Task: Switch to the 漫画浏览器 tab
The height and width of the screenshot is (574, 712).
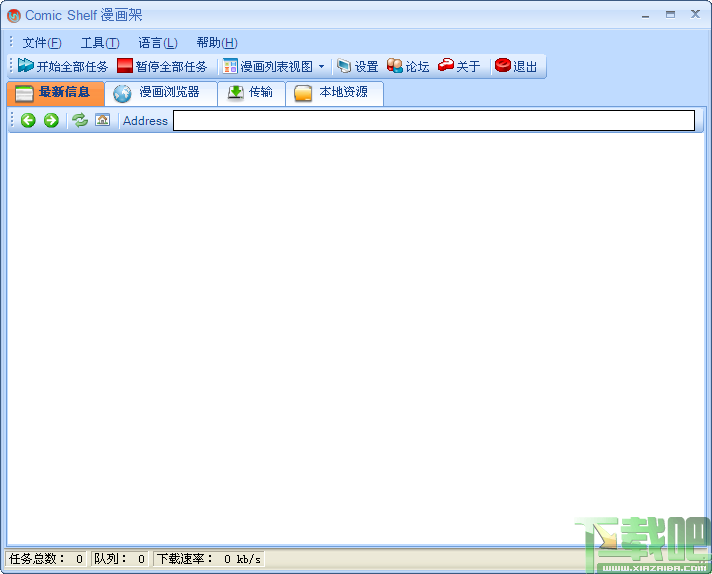Action: (x=161, y=94)
